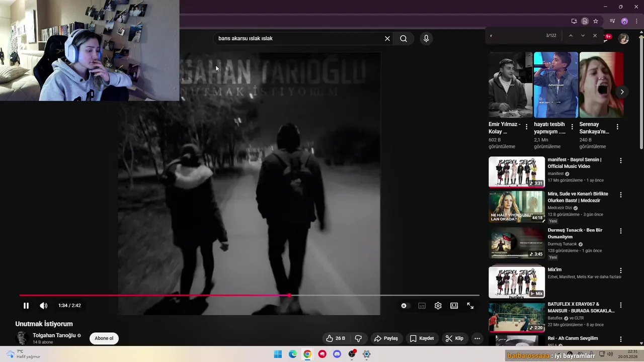
Task: Open the 'BATUFLEX X ERAY067 & MANSUR' video title
Action: tap(581, 308)
